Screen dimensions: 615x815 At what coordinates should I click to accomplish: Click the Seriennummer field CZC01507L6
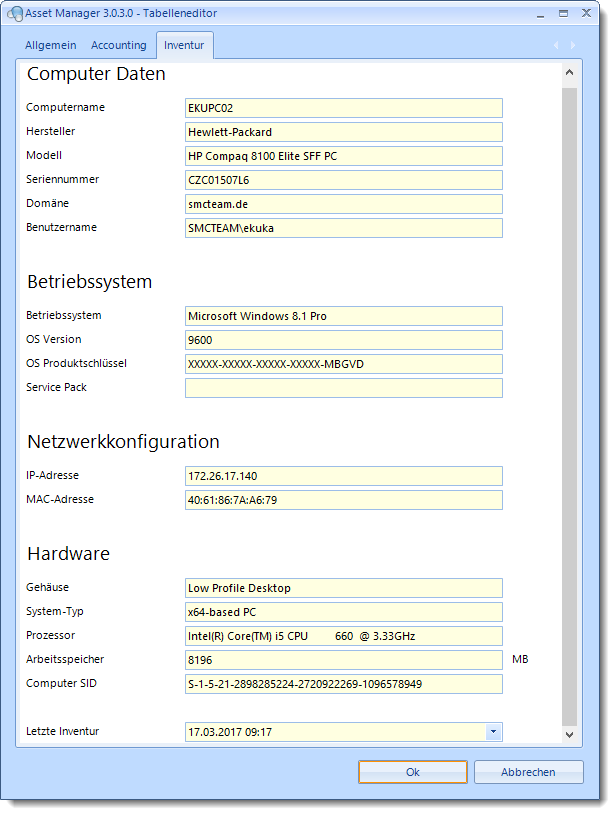[x=344, y=180]
